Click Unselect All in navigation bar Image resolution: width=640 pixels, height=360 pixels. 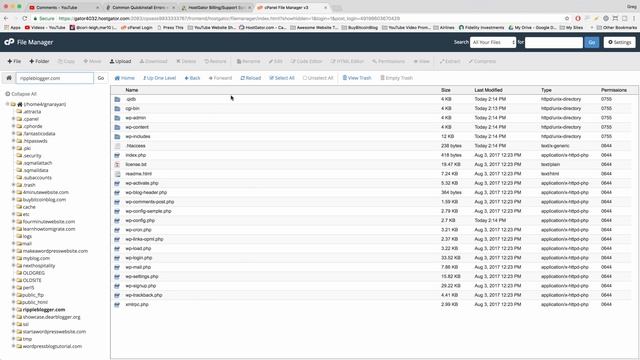(318, 78)
